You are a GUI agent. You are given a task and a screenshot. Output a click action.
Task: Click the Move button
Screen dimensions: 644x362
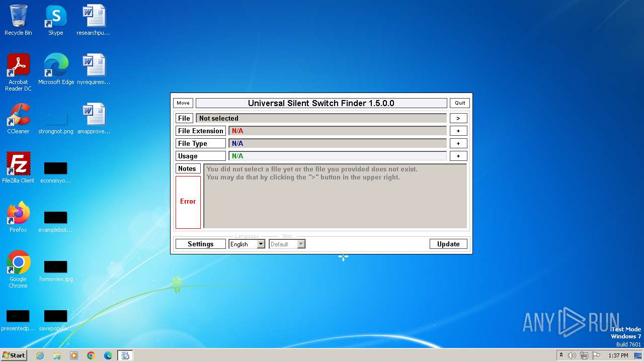tap(183, 103)
